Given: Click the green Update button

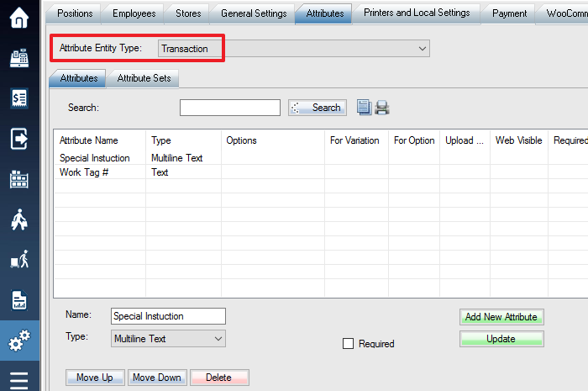Looking at the screenshot, I should (501, 339).
